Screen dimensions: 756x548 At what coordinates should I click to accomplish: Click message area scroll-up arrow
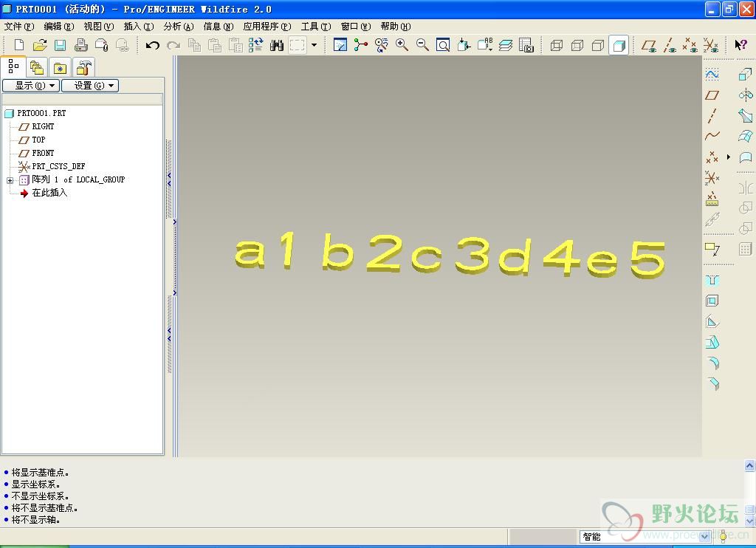point(749,465)
